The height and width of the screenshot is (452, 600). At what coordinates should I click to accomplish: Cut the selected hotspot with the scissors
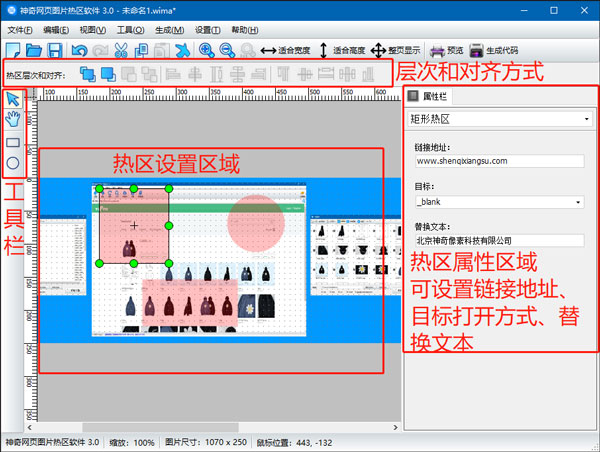click(121, 50)
